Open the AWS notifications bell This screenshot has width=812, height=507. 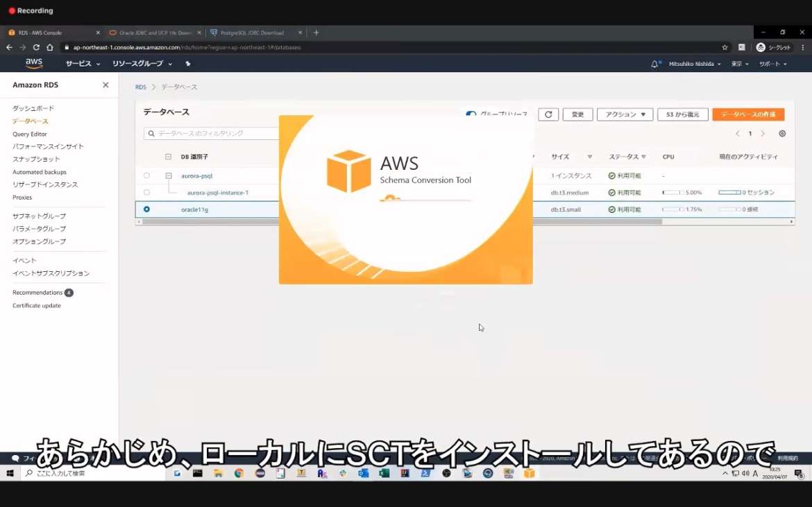[654, 64]
